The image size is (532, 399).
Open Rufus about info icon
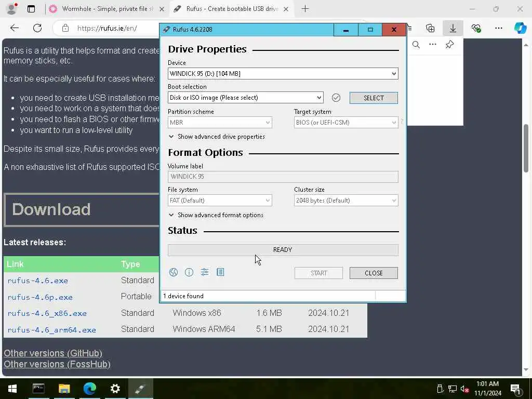pos(189,272)
